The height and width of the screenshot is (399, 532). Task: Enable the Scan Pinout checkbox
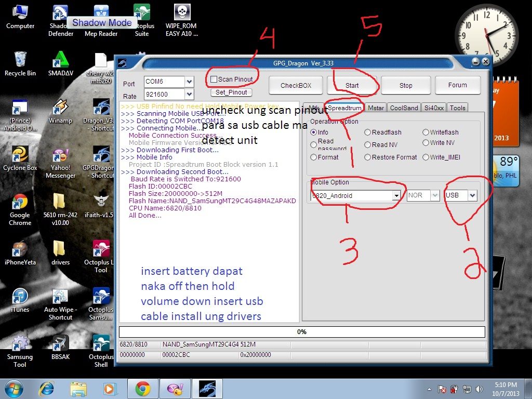[214, 79]
